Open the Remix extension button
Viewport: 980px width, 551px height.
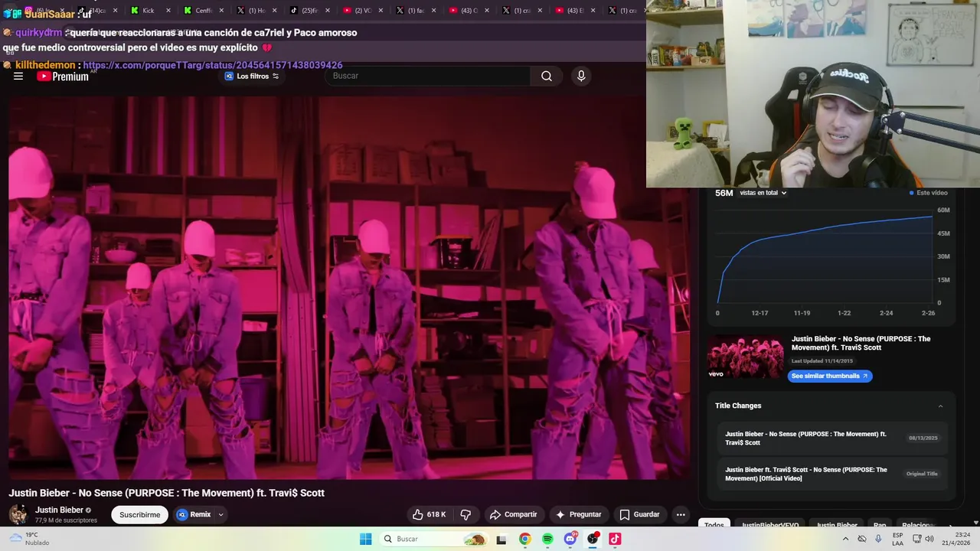point(194,514)
